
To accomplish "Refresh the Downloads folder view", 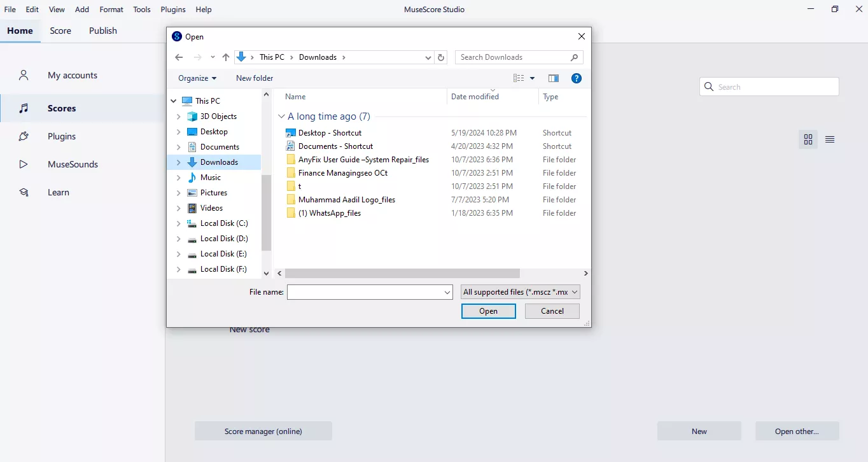I will pos(441,57).
